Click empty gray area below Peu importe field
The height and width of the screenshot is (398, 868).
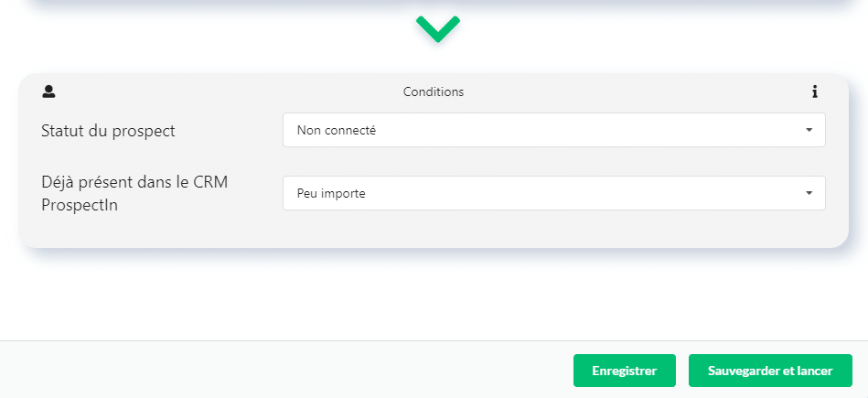(553, 230)
